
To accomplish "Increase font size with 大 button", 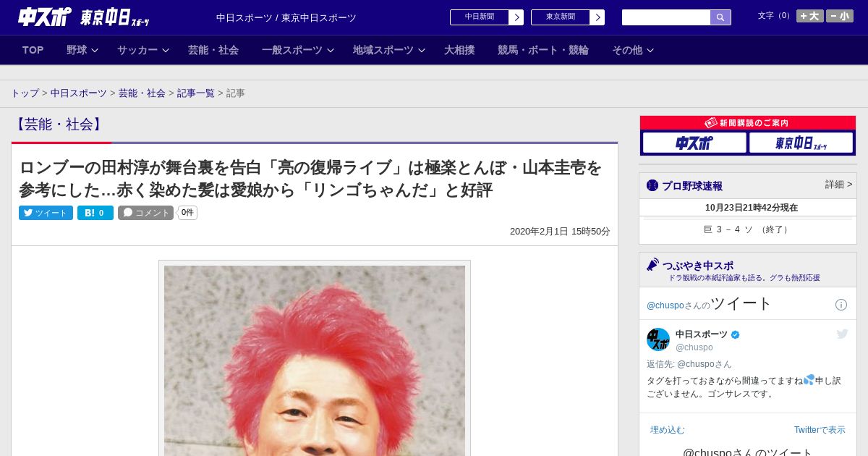I will [810, 16].
